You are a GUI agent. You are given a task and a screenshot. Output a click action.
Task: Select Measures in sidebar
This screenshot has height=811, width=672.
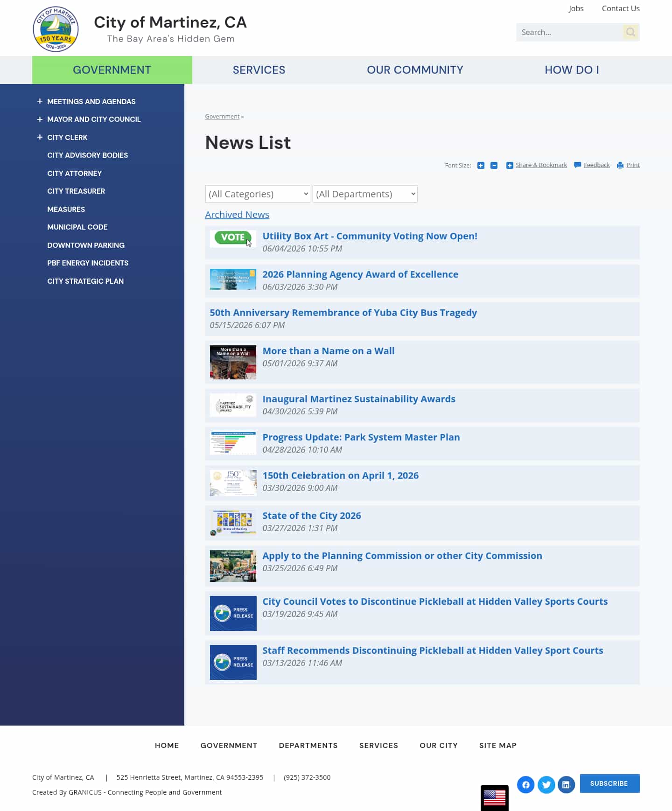(x=66, y=210)
